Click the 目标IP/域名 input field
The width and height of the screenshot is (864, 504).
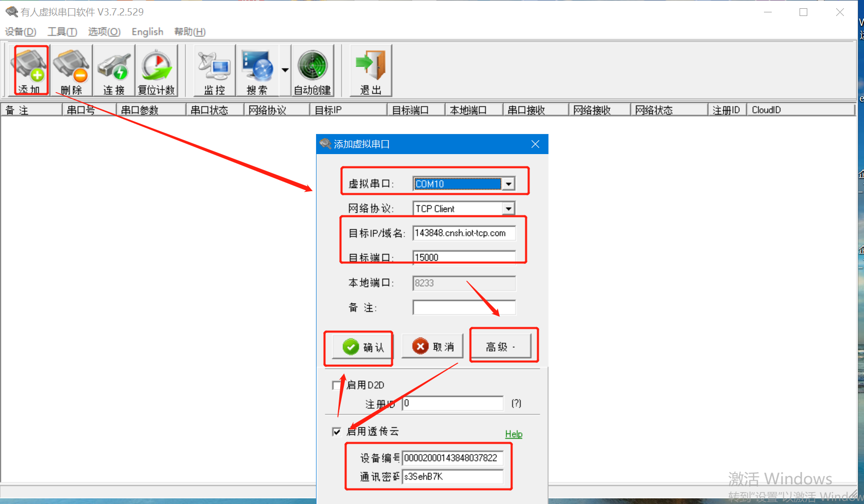[x=464, y=233]
